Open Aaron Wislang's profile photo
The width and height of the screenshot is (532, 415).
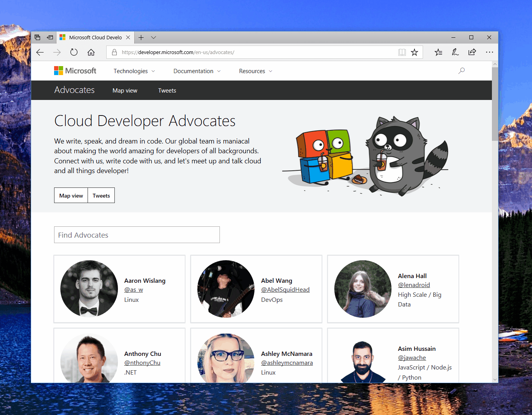[x=89, y=289]
